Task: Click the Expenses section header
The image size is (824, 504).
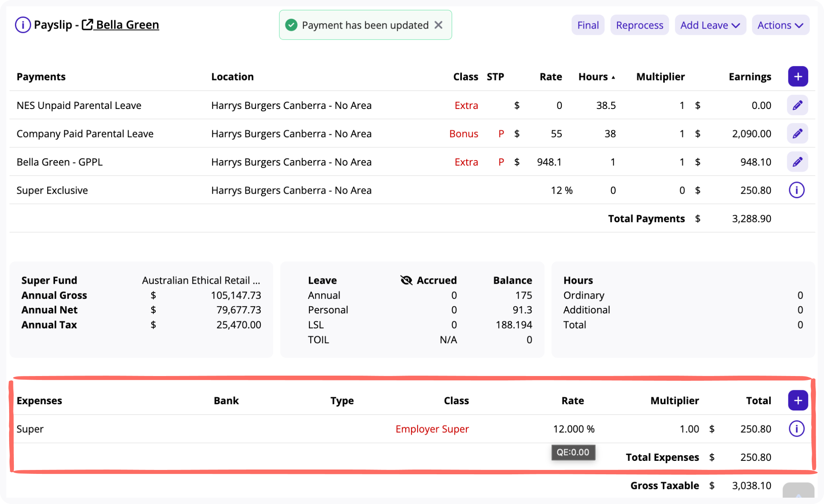Action: pos(39,400)
